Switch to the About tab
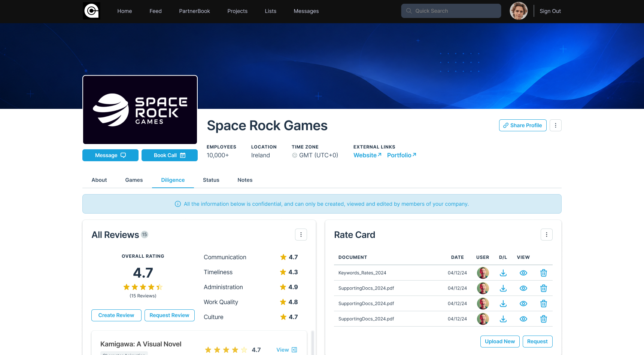 [x=99, y=180]
